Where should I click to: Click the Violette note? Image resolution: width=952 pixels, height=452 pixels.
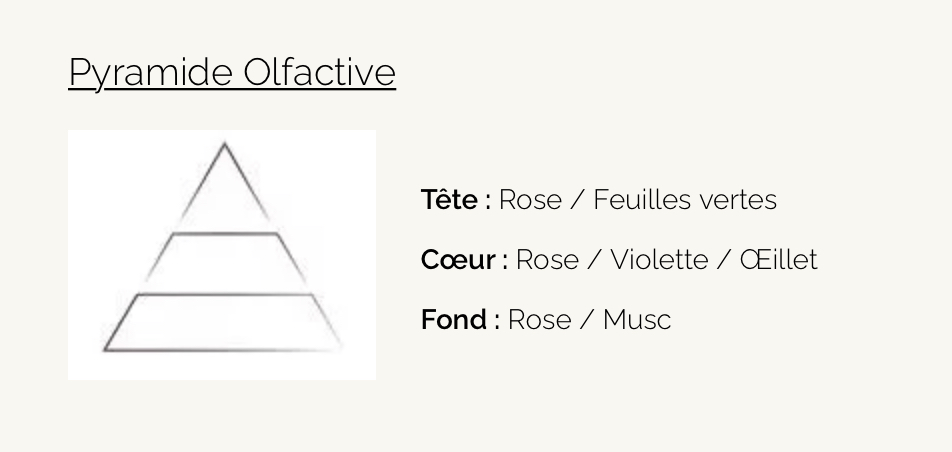(659, 259)
